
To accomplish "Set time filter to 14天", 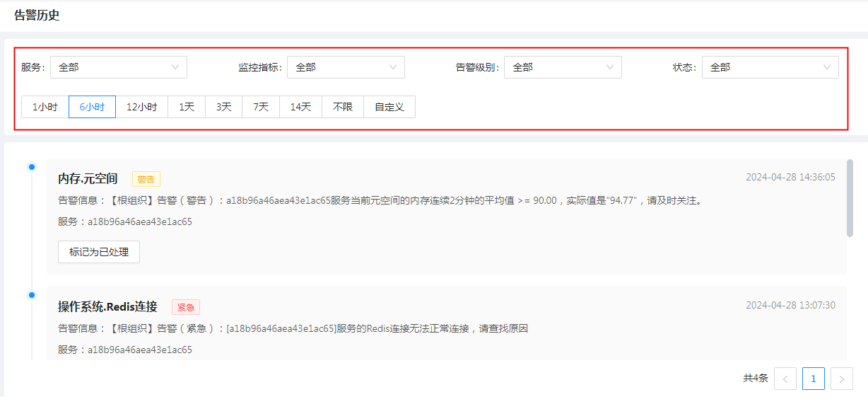I will [300, 107].
